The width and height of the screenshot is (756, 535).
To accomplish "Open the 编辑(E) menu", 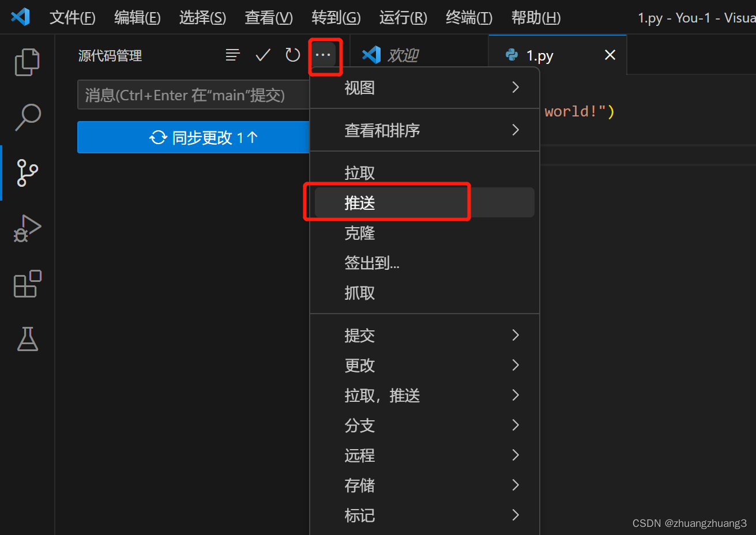I will [137, 18].
